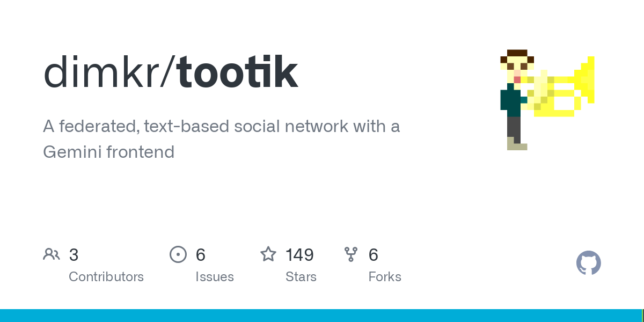Image resolution: width=644 pixels, height=322 pixels.
Task: Click the Issues label
Action: pos(215,277)
